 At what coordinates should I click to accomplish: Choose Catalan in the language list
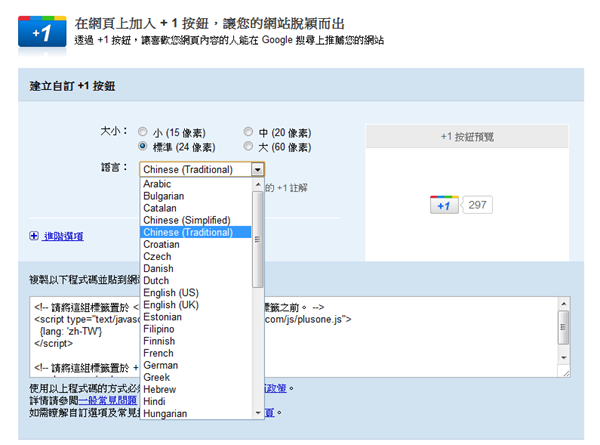coord(196,208)
